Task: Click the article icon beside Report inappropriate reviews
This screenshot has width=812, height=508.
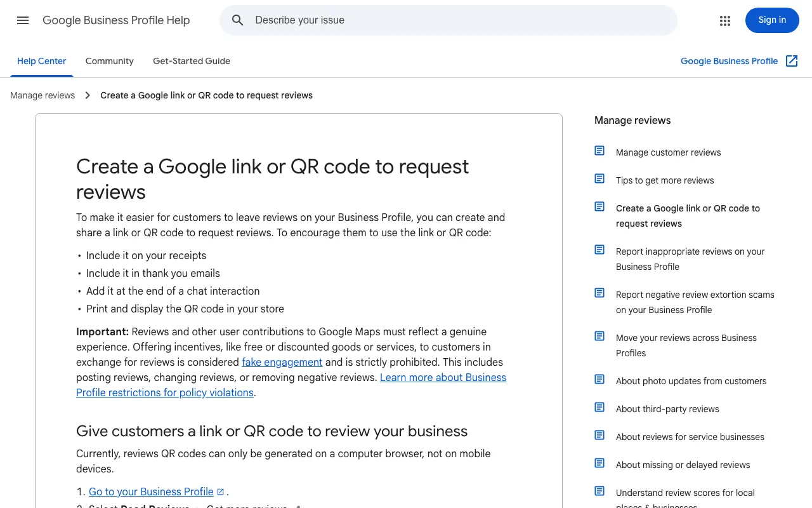Action: pos(599,250)
